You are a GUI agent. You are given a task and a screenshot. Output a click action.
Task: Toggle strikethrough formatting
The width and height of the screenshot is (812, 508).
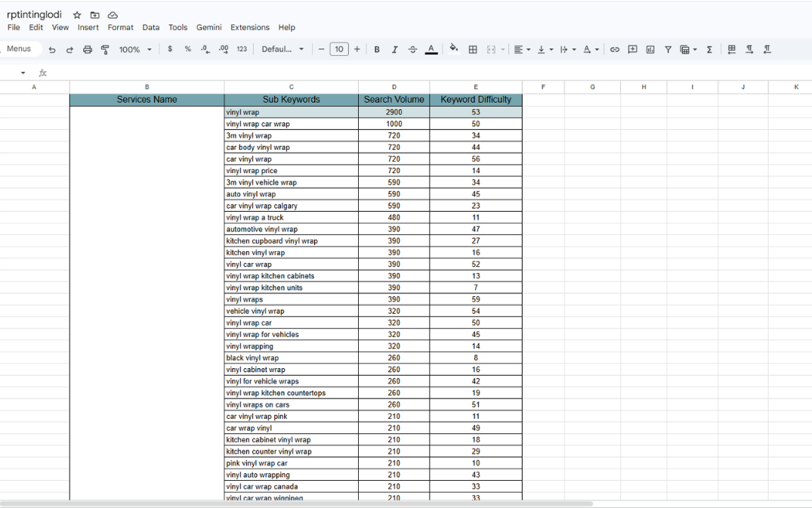(x=412, y=50)
